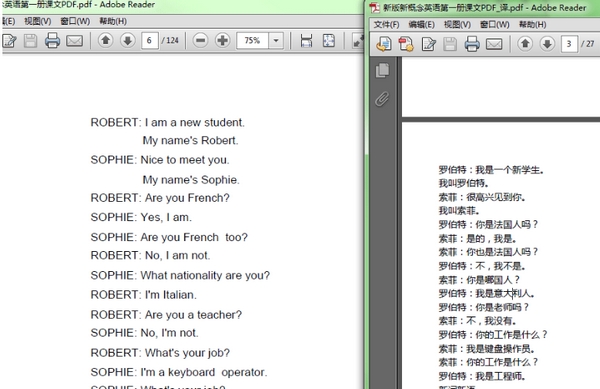This screenshot has height=389, width=600.
Task: Open the 文件(F) menu in right window
Action: 386,25
